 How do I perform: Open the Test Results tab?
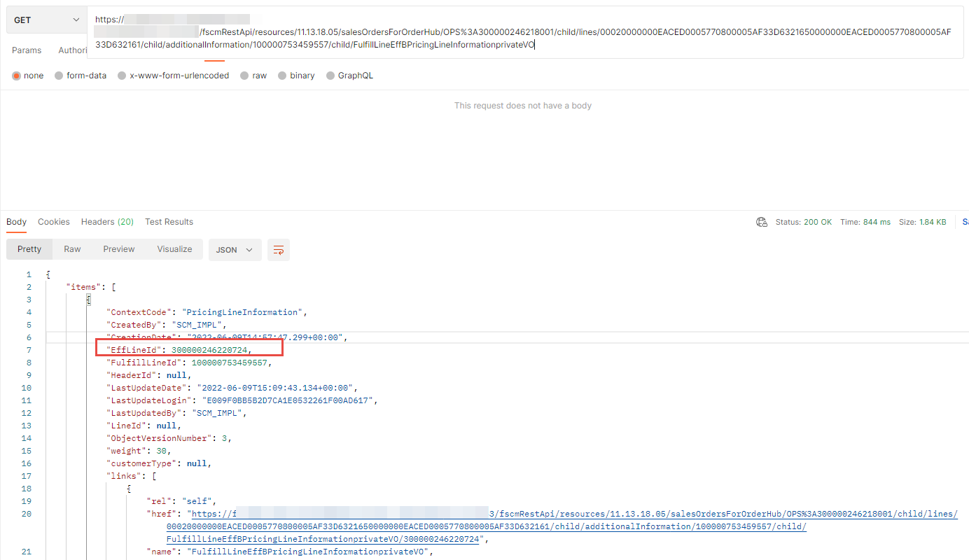(169, 222)
